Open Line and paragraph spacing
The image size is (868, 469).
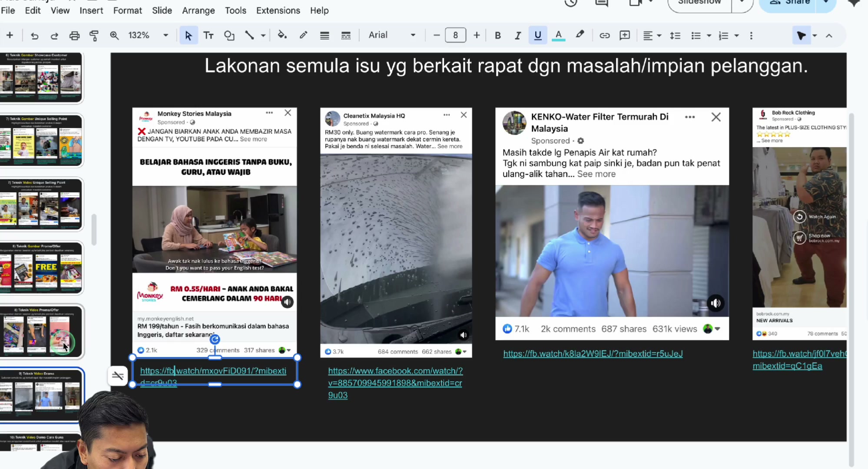pyautogui.click(x=675, y=36)
